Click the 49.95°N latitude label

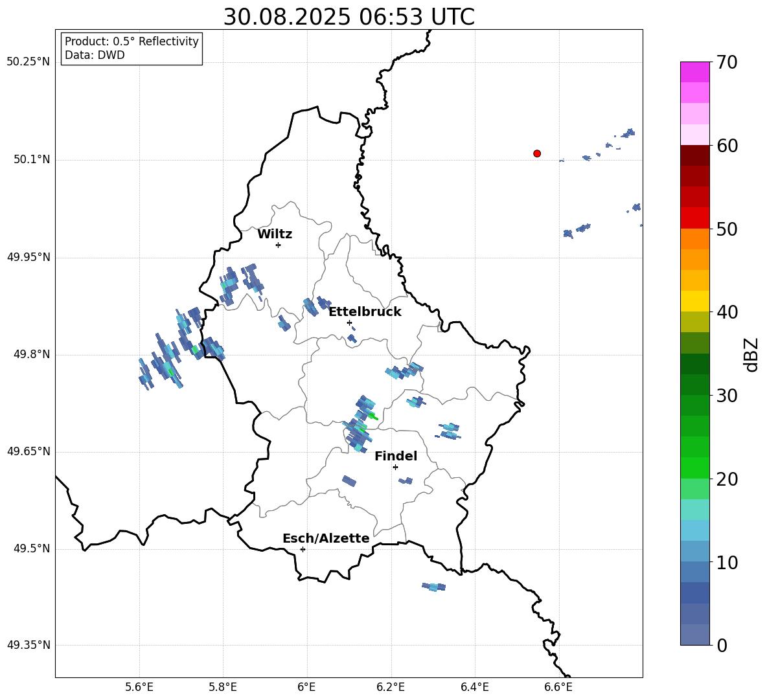28,257
